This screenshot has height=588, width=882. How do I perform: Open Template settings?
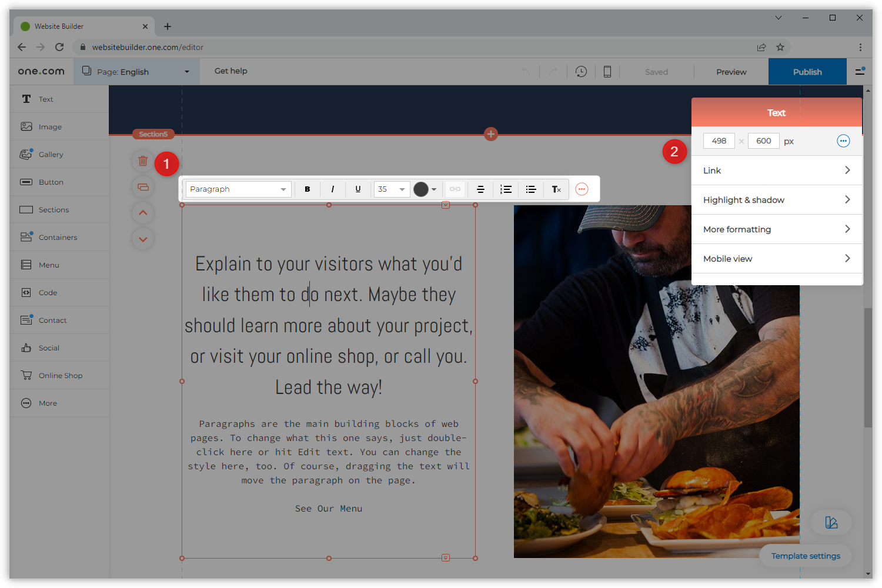click(x=805, y=556)
